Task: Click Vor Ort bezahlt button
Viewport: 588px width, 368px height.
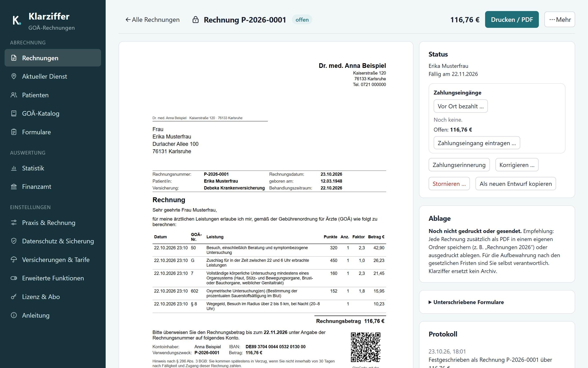Action: tap(461, 106)
